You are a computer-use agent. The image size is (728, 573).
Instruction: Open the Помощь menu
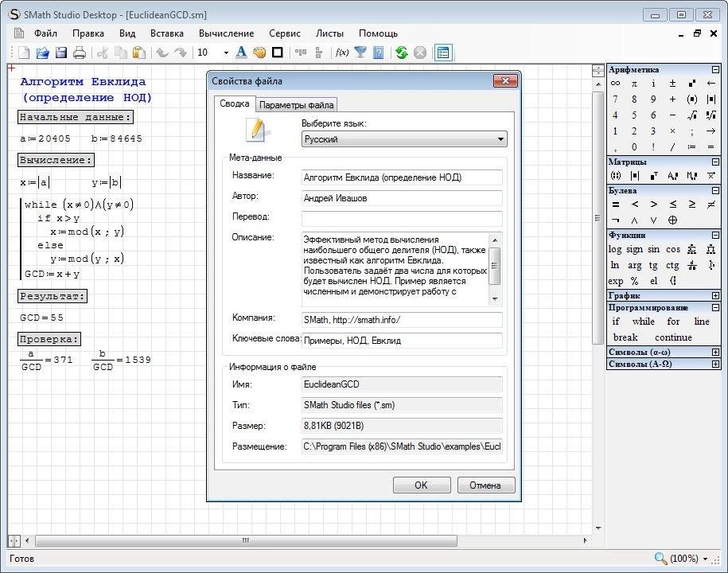[379, 33]
